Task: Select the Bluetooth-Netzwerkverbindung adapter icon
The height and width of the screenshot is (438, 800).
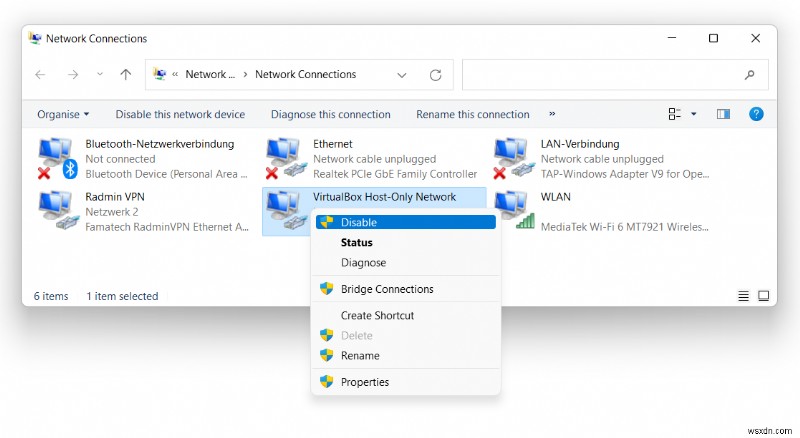Action: click(58, 158)
